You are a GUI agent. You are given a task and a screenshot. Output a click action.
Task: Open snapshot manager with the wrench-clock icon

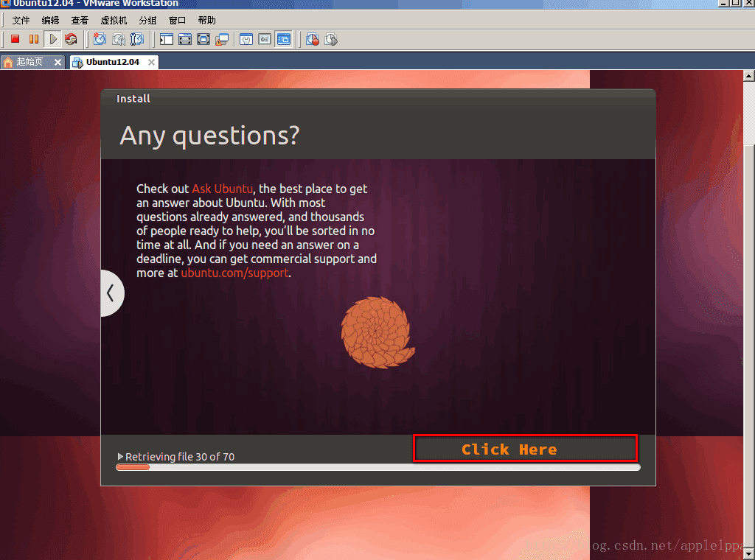[x=137, y=39]
